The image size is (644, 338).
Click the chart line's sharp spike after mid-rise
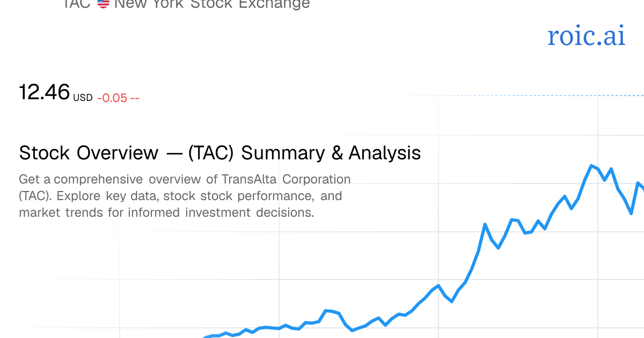point(485,224)
